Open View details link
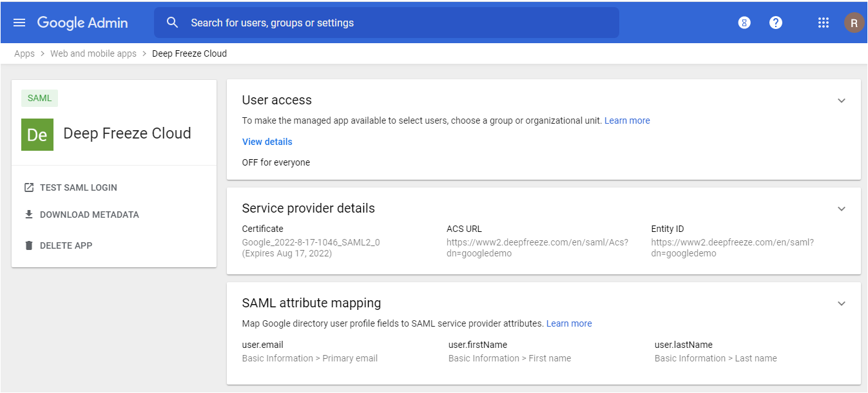Screen dimensions: 868x393 (x=267, y=142)
